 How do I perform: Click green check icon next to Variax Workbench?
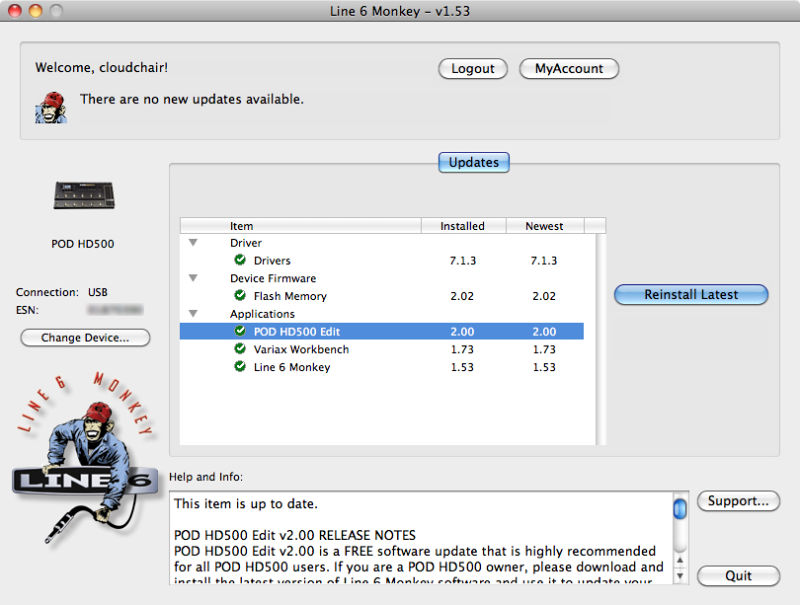coord(240,349)
